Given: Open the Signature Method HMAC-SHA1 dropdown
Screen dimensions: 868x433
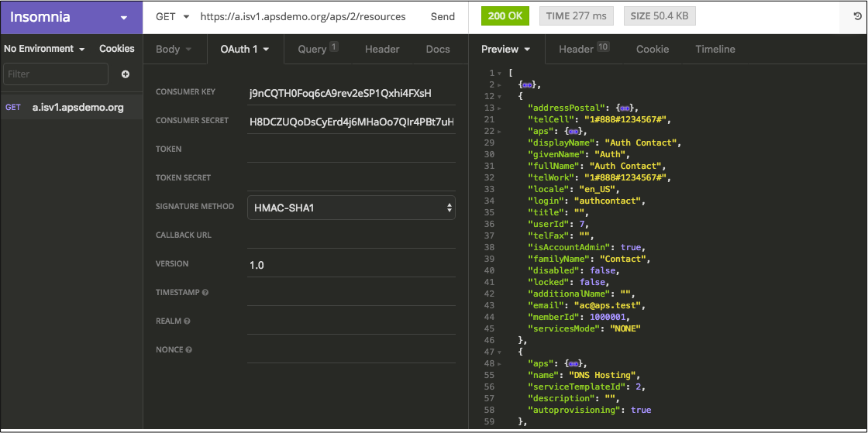Looking at the screenshot, I should point(351,208).
